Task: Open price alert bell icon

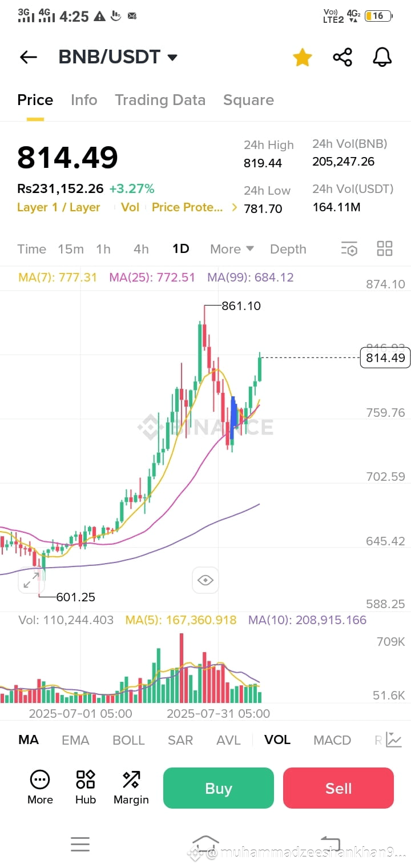Action: [382, 57]
